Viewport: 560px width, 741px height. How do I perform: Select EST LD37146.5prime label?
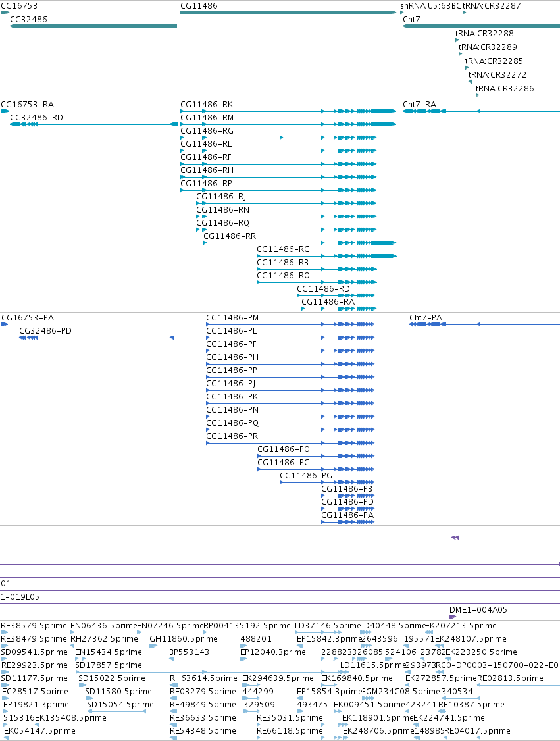(328, 626)
